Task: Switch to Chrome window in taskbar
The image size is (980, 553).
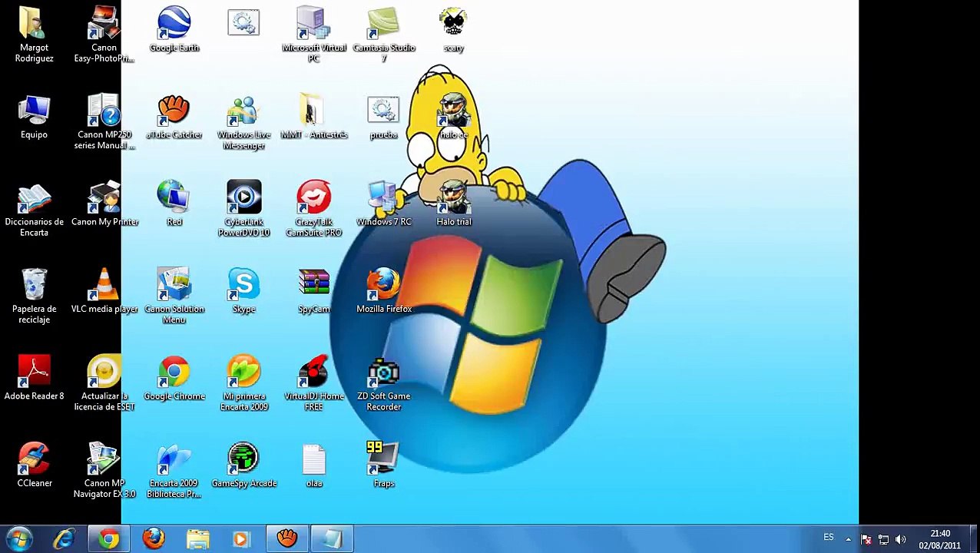Action: click(109, 539)
